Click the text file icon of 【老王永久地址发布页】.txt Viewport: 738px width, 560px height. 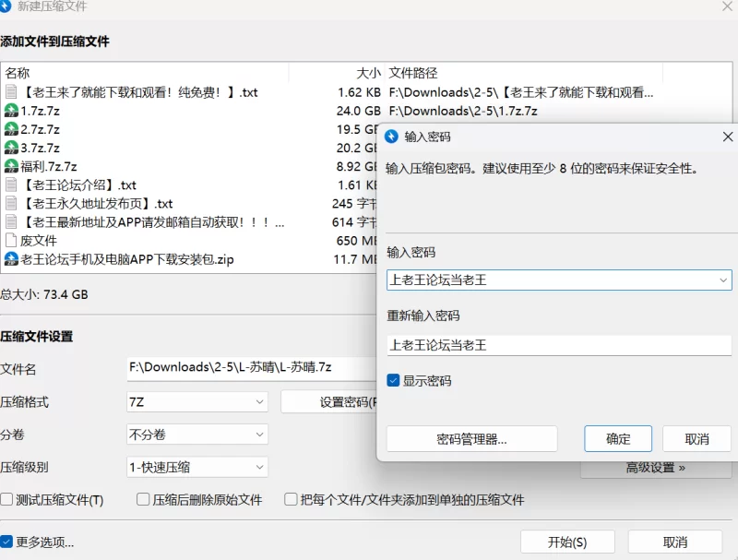(11, 203)
